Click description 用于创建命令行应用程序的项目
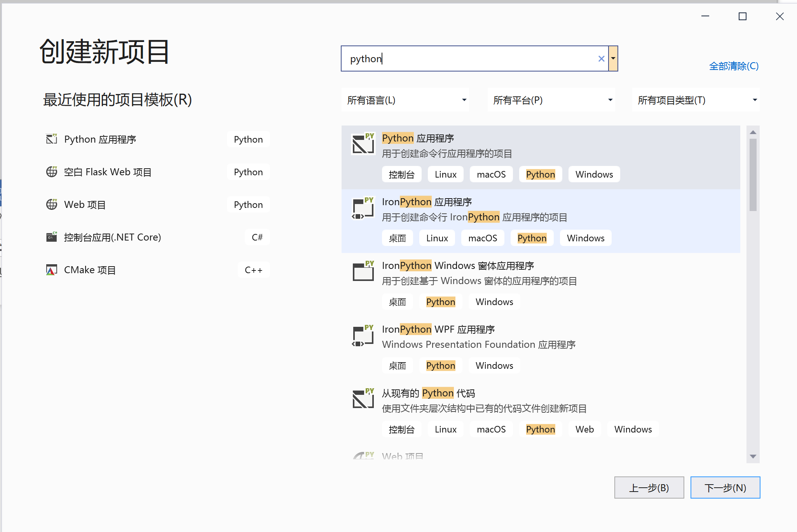Screen dimensions: 797x532 (447, 153)
